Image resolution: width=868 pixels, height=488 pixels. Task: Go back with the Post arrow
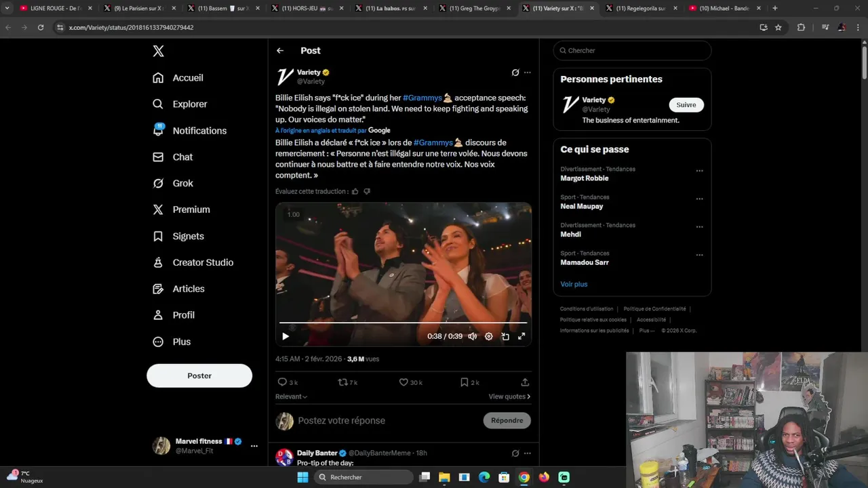pyautogui.click(x=280, y=51)
